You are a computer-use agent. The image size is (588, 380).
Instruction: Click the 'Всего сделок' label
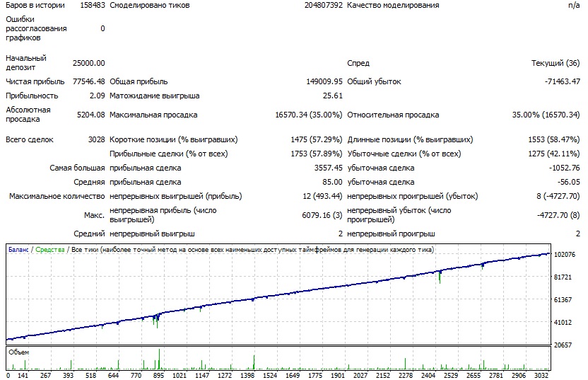pos(30,139)
